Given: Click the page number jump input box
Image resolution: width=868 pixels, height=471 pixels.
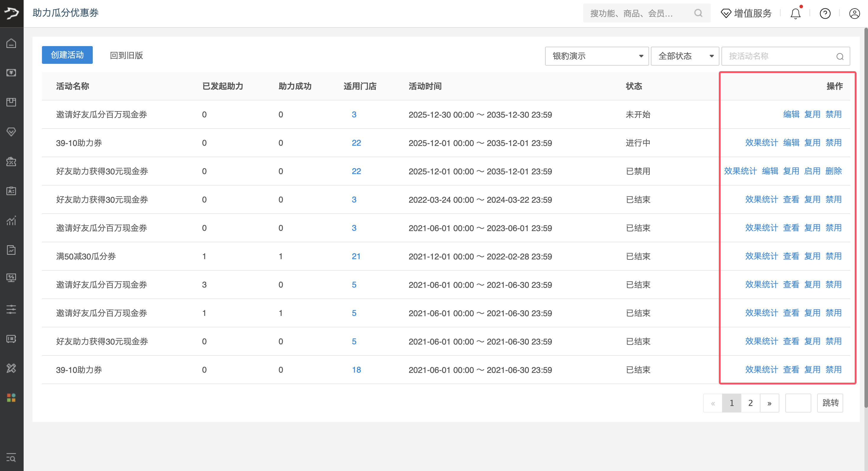Looking at the screenshot, I should (x=798, y=403).
